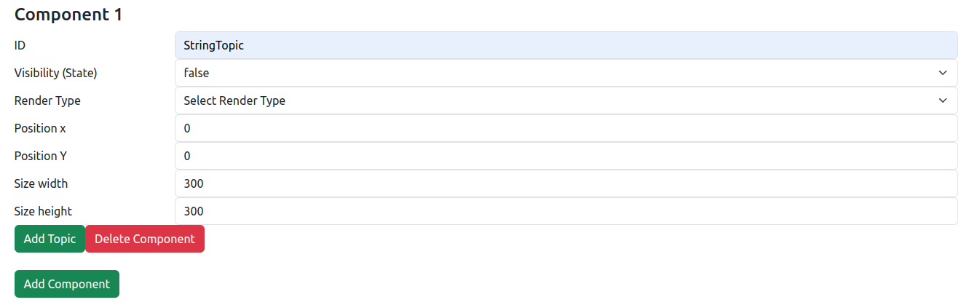This screenshot has width=980, height=305.
Task: Click the red Delete Component button
Action: (x=145, y=239)
